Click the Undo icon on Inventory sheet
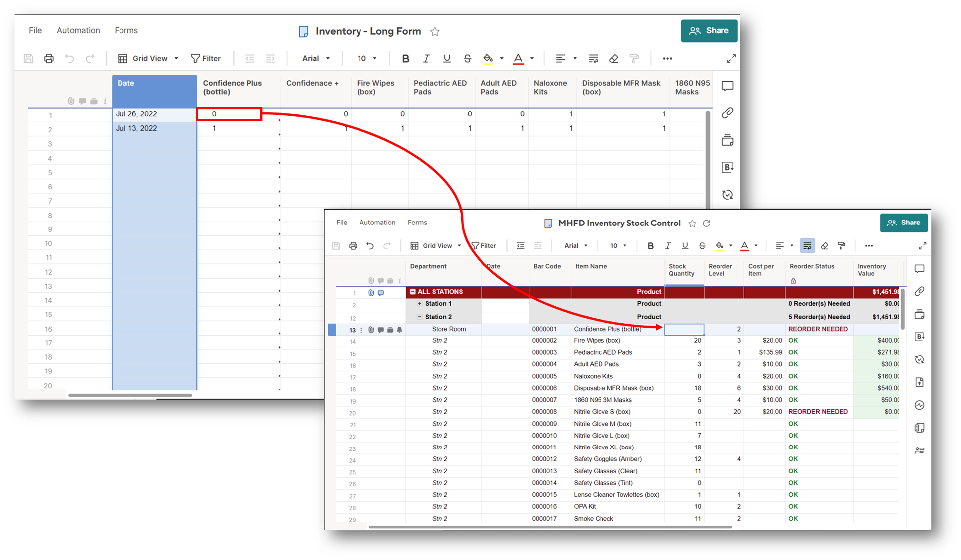The height and width of the screenshot is (560, 961). click(x=70, y=58)
